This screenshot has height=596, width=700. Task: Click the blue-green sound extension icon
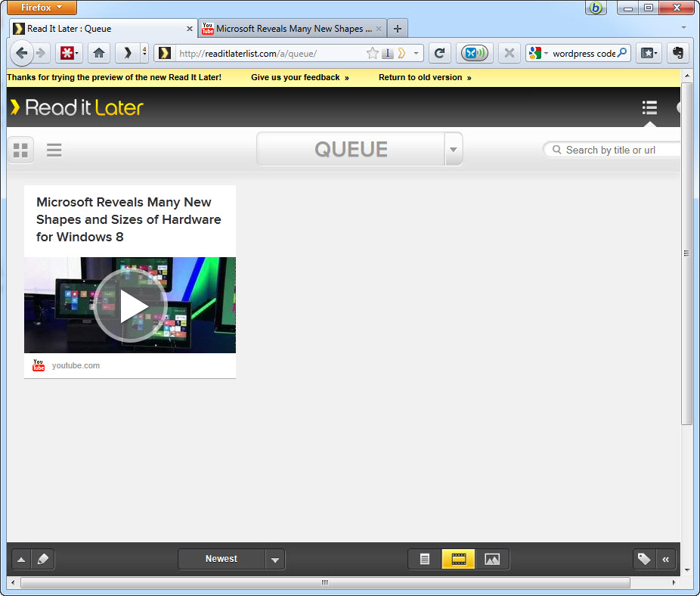pyautogui.click(x=475, y=53)
